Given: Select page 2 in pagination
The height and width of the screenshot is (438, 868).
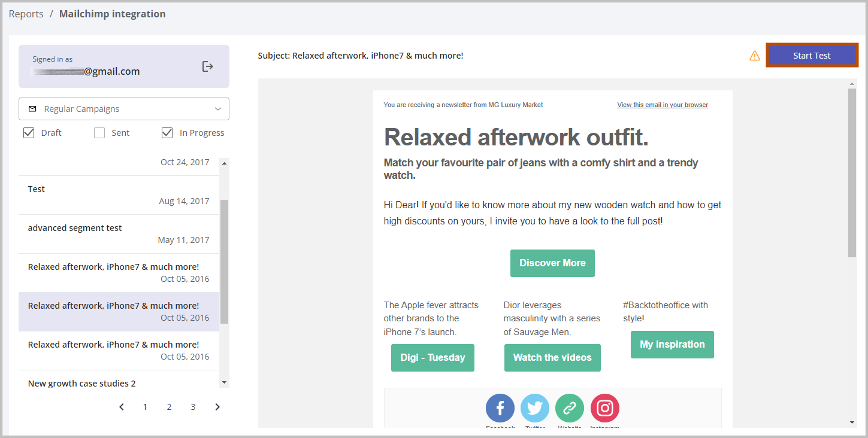Looking at the screenshot, I should tap(169, 407).
